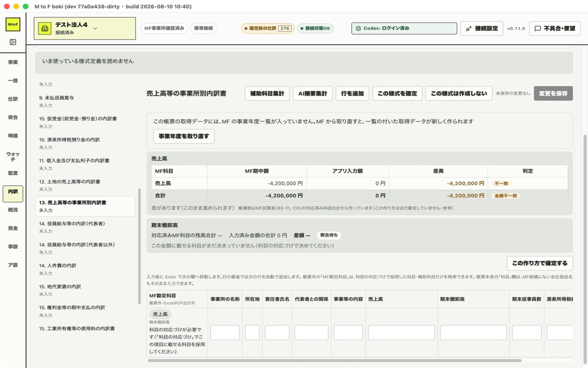Click the 売上高 chip in MF勘定科目 cell
This screenshot has height=368, width=588.
coord(160,314)
